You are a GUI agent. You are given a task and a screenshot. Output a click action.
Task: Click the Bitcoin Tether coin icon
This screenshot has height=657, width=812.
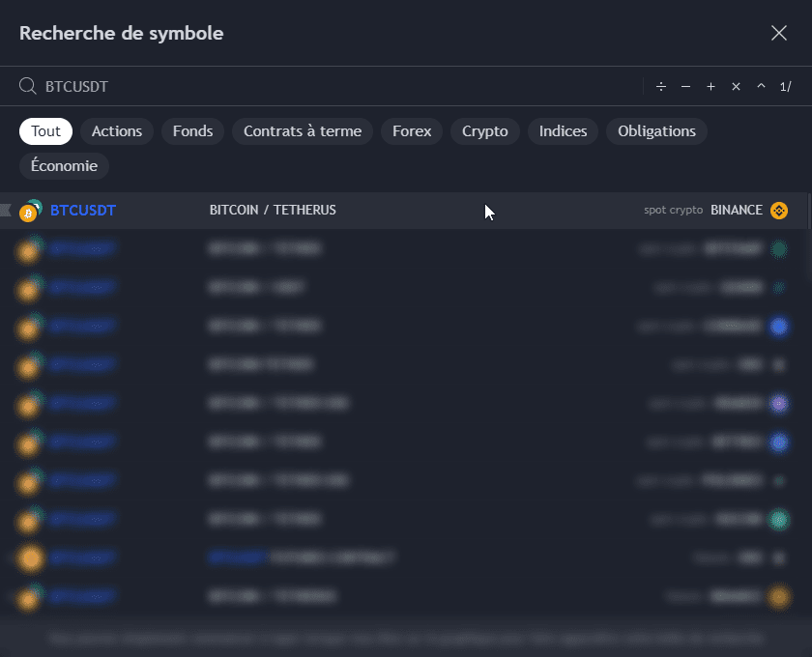30,211
